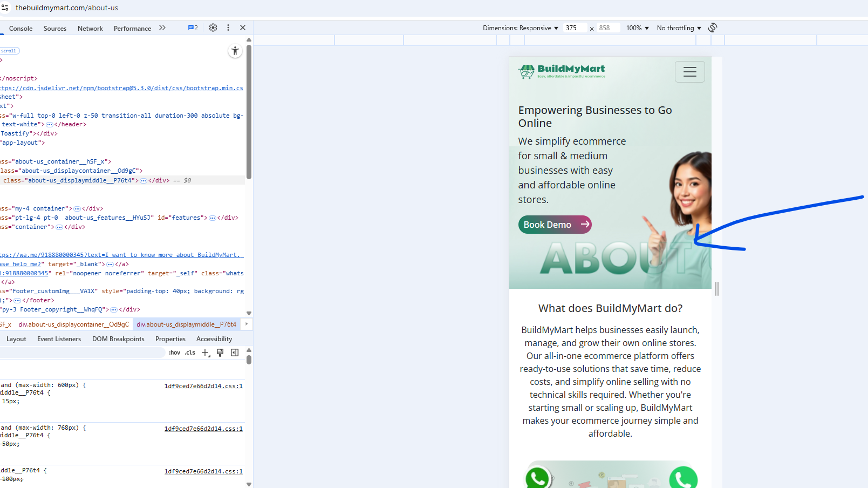Open the DOM Breakpoints tab
Image resolution: width=868 pixels, height=488 pixels.
point(118,339)
